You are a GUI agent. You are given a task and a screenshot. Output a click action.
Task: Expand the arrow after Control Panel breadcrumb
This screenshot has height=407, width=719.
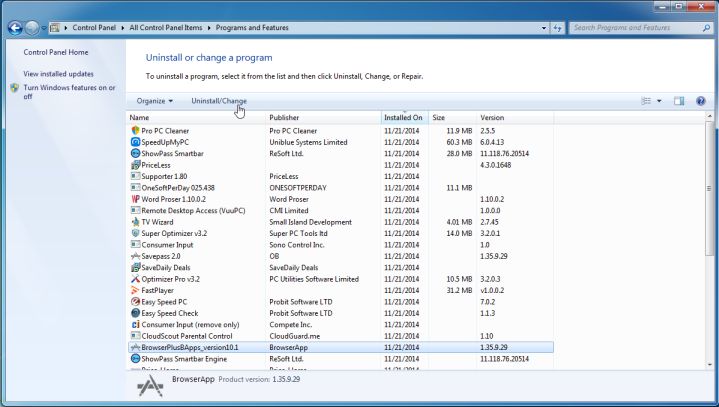(x=123, y=28)
